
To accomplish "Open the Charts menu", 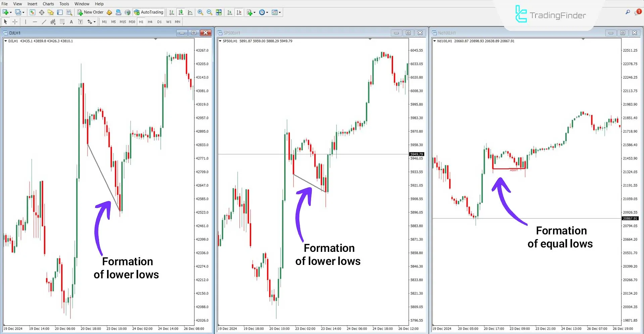I will coord(48,4).
